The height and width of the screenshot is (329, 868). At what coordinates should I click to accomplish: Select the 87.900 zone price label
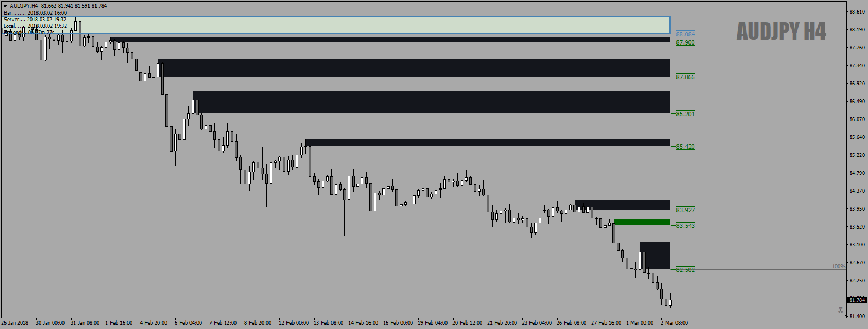pyautogui.click(x=685, y=42)
